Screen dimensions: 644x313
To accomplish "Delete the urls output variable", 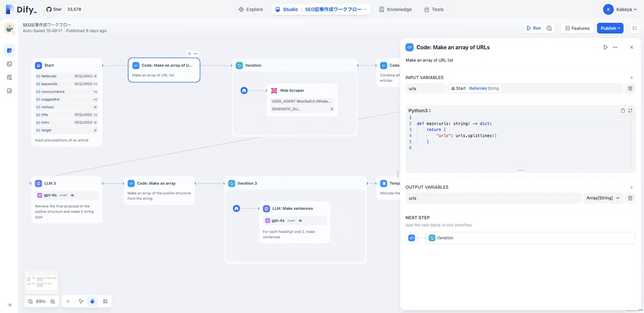I will click(x=630, y=198).
